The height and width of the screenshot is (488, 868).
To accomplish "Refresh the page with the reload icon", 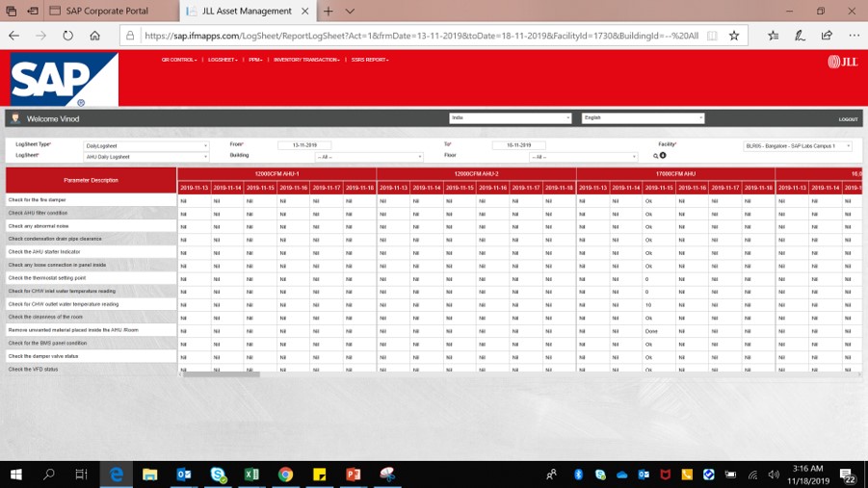I will coord(67,36).
